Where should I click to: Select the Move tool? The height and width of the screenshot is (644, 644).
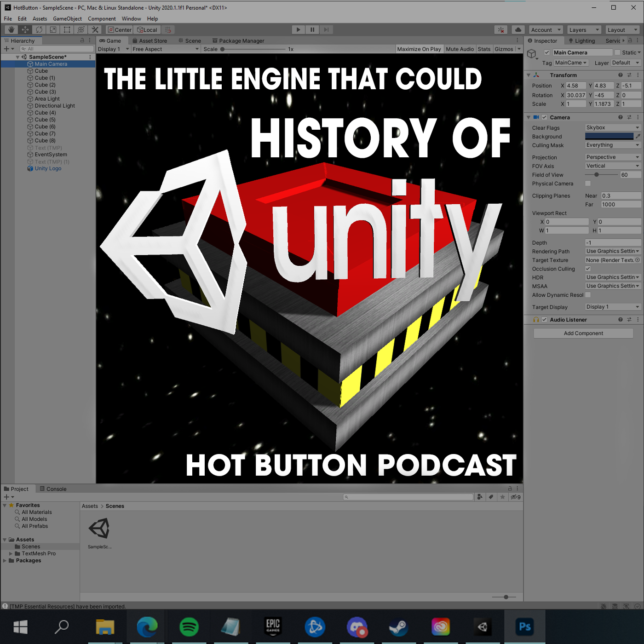click(x=25, y=30)
